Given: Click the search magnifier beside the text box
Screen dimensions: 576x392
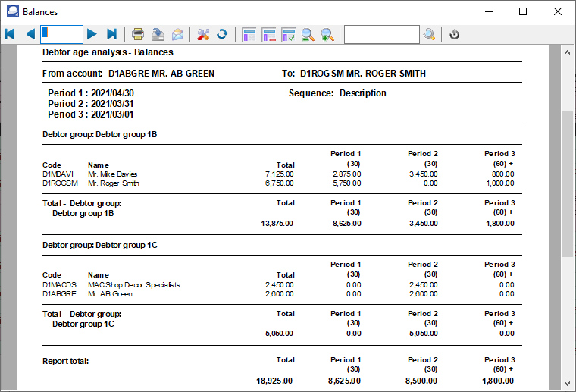Looking at the screenshot, I should pyautogui.click(x=430, y=34).
